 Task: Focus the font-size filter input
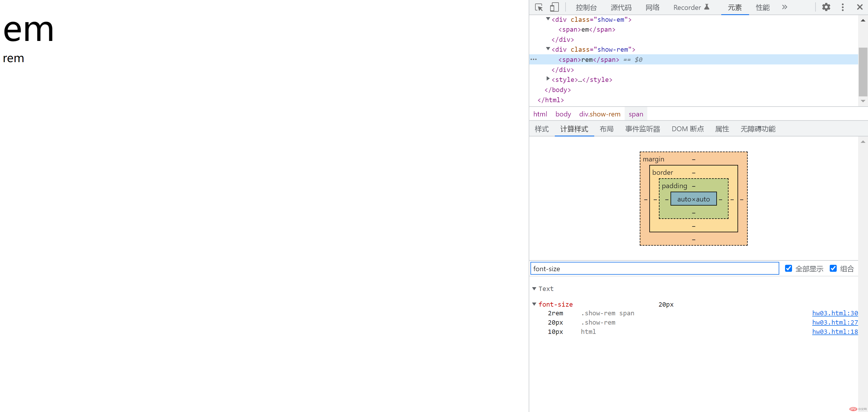tap(654, 269)
